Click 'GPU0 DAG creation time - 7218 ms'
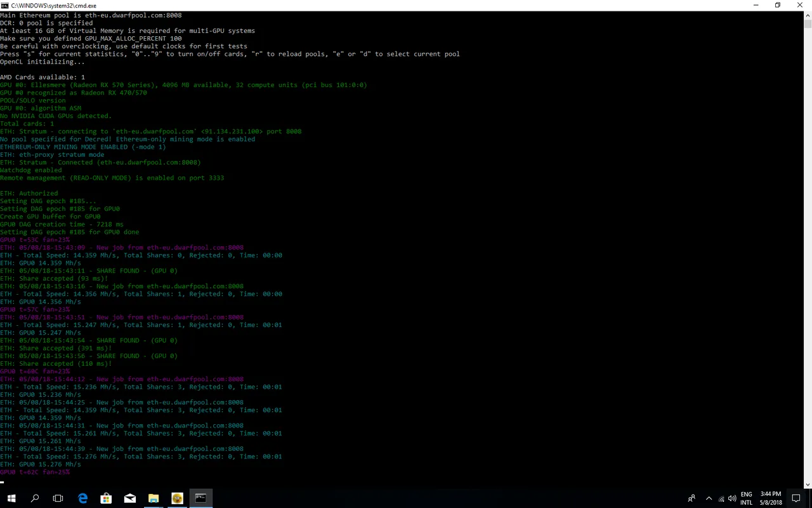Viewport: 812px width, 508px height. [x=62, y=224]
